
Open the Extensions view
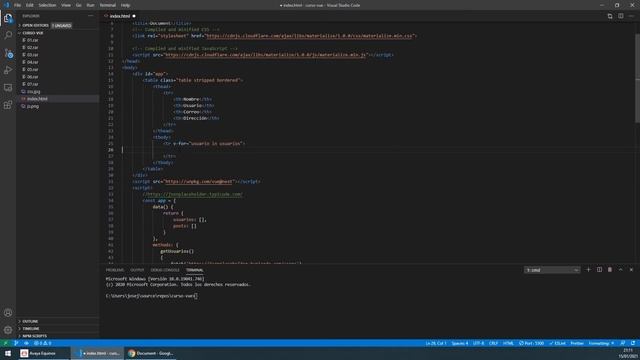coord(8,105)
